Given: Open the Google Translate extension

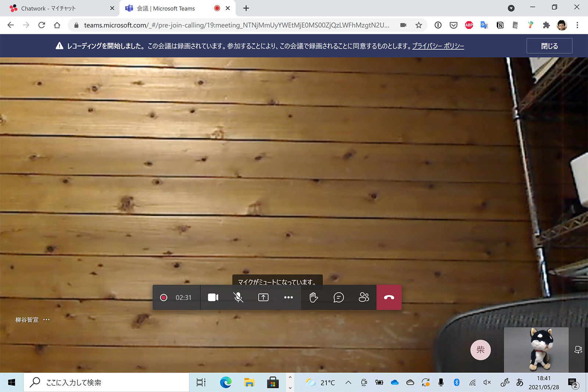Looking at the screenshot, I should tap(484, 25).
